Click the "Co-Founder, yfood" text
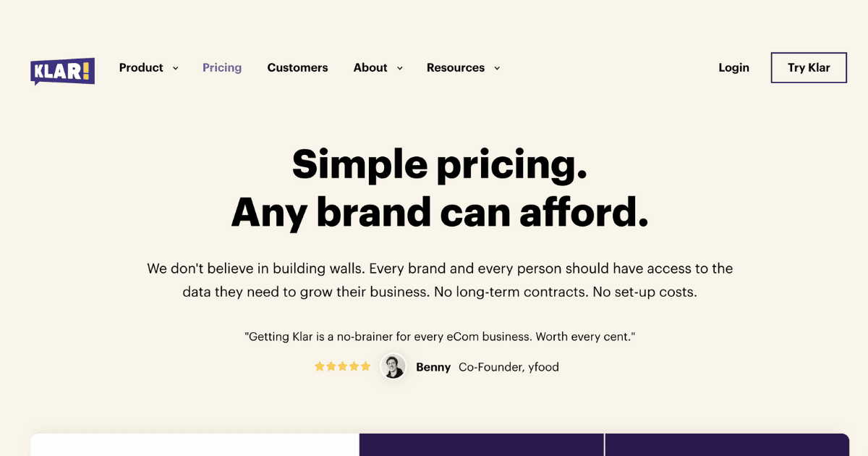 pyautogui.click(x=509, y=367)
